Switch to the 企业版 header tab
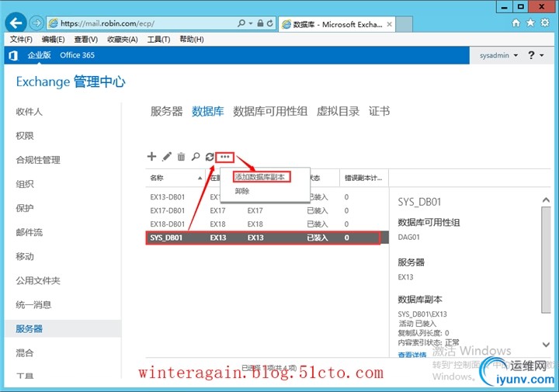 pos(40,55)
